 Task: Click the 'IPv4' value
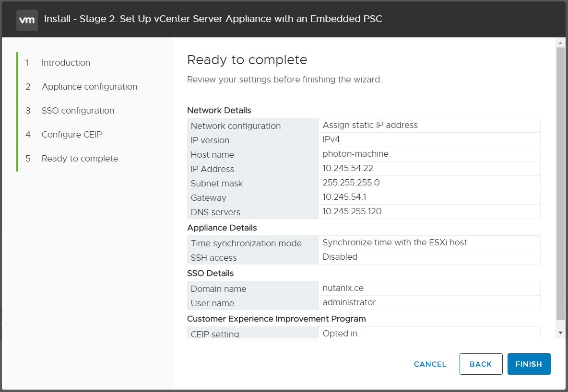[331, 139]
